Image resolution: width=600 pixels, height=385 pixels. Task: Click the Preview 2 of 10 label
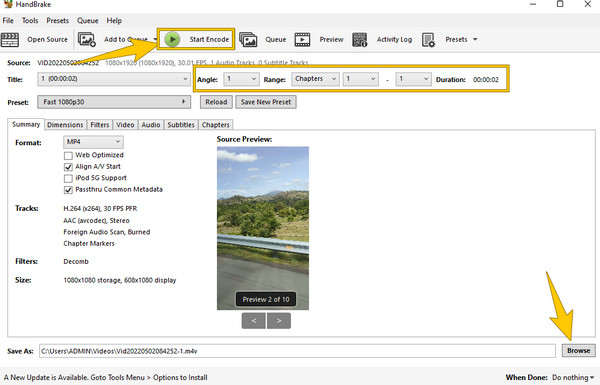(x=266, y=299)
